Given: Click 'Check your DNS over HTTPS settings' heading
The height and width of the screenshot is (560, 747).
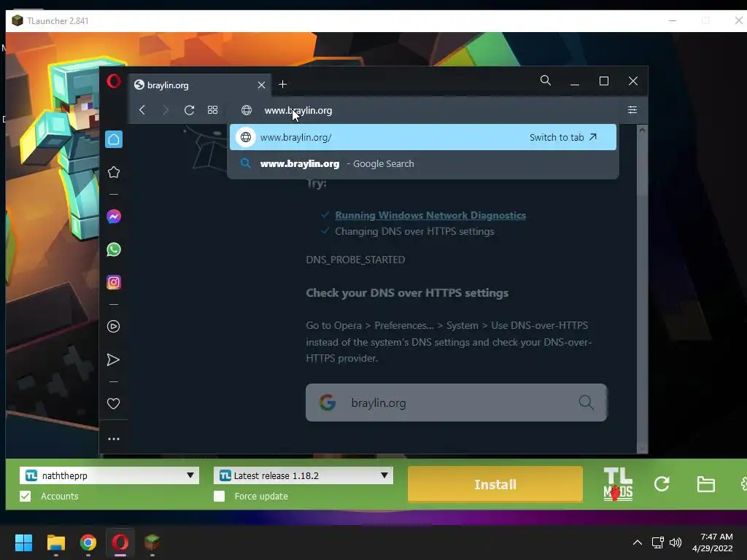Looking at the screenshot, I should [407, 293].
